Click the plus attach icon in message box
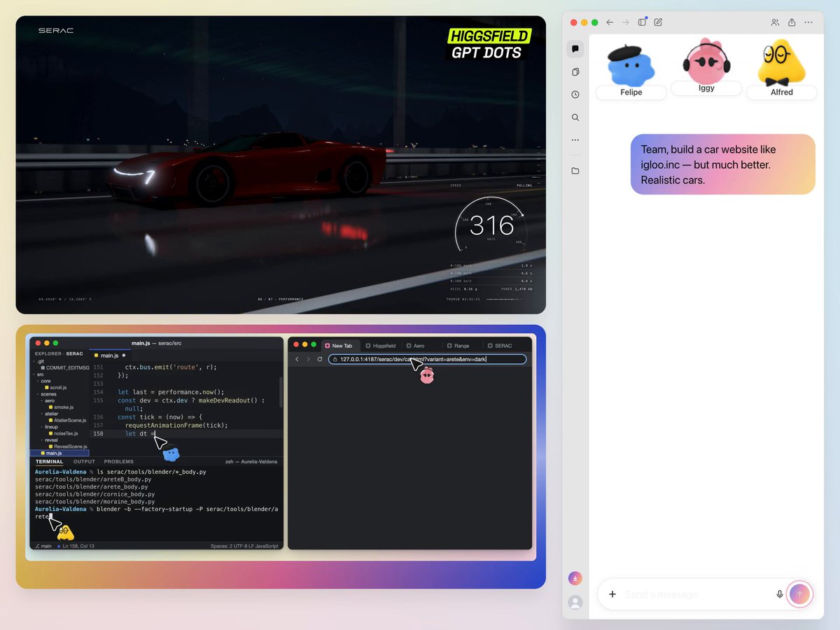This screenshot has height=630, width=840. [612, 594]
